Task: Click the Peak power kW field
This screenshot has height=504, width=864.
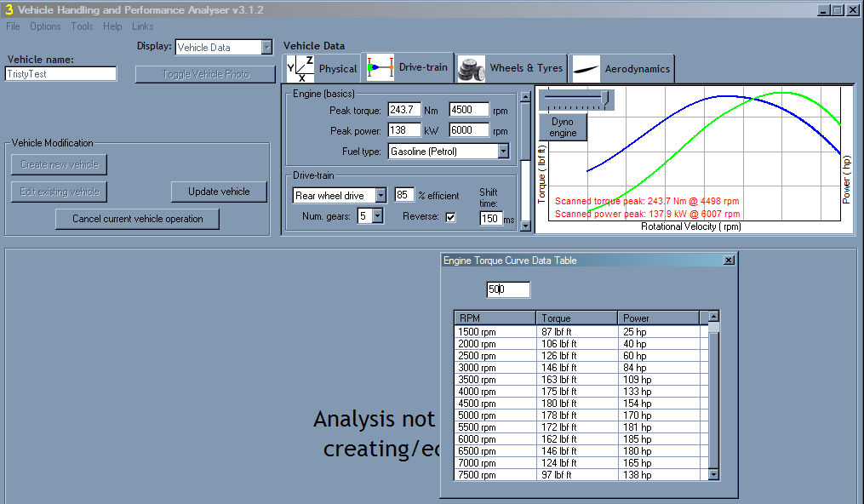Action: point(403,130)
